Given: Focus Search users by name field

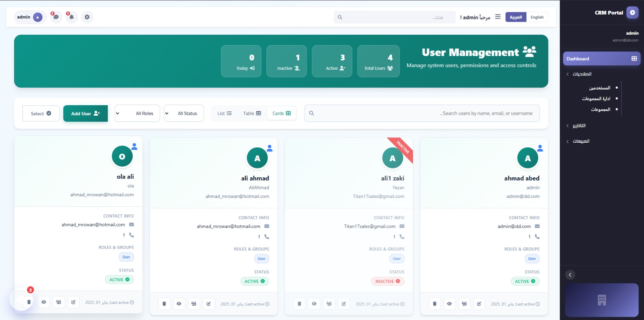Looking at the screenshot, I should tap(422, 114).
